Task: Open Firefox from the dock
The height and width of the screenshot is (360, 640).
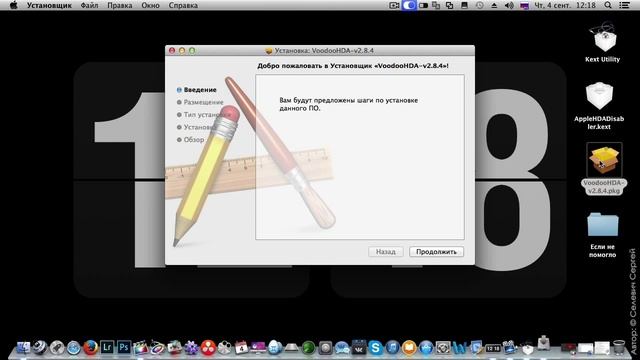Action: tap(90, 348)
